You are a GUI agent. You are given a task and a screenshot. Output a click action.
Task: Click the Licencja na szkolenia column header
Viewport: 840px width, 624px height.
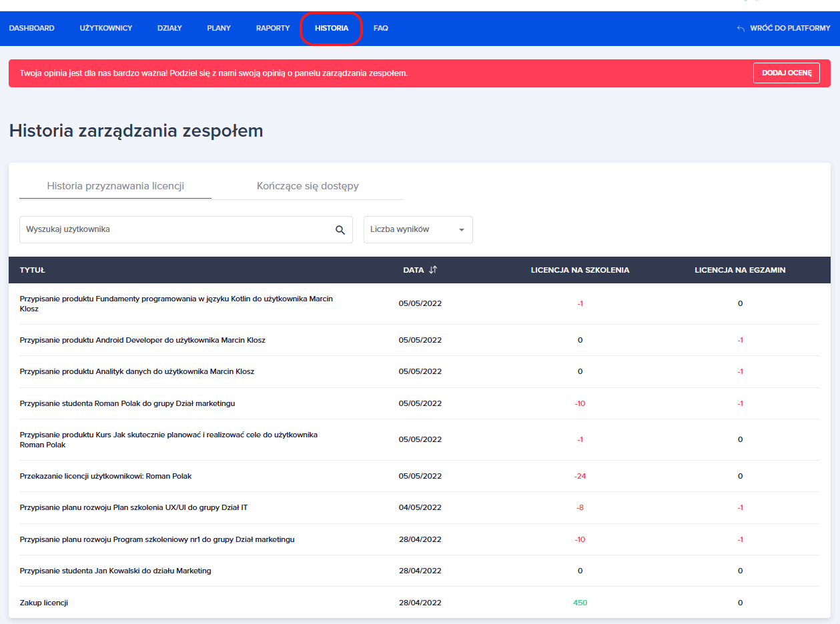tap(580, 270)
